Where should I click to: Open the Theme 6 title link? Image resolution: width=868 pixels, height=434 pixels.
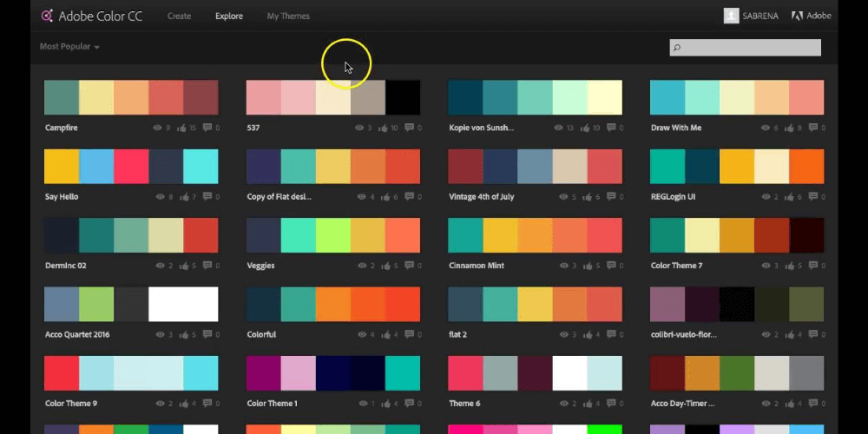464,404
